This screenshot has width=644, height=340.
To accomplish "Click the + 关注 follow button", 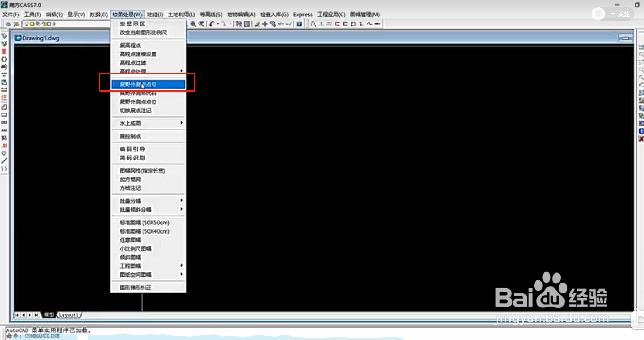I will (620, 14).
